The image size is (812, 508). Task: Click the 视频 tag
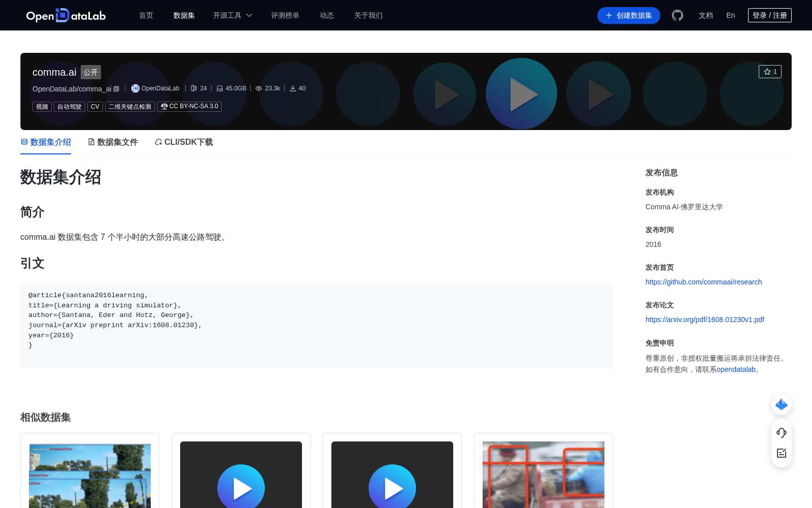click(42, 107)
